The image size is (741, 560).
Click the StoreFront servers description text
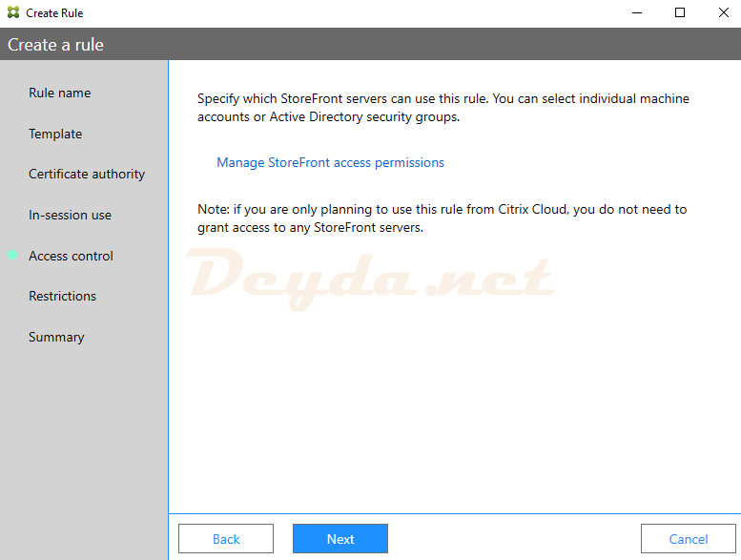click(x=443, y=108)
